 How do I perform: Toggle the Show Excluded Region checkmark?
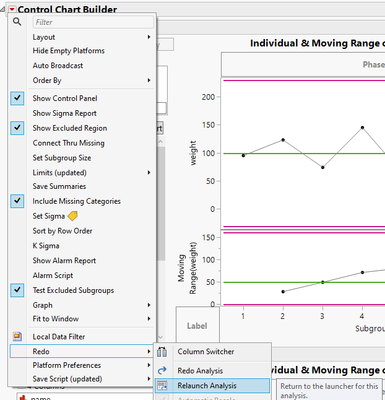coord(17,128)
